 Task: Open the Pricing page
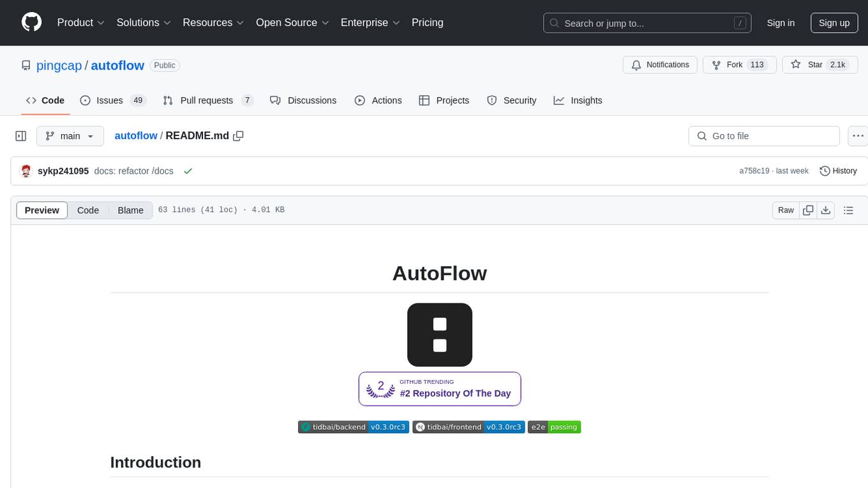[428, 22]
